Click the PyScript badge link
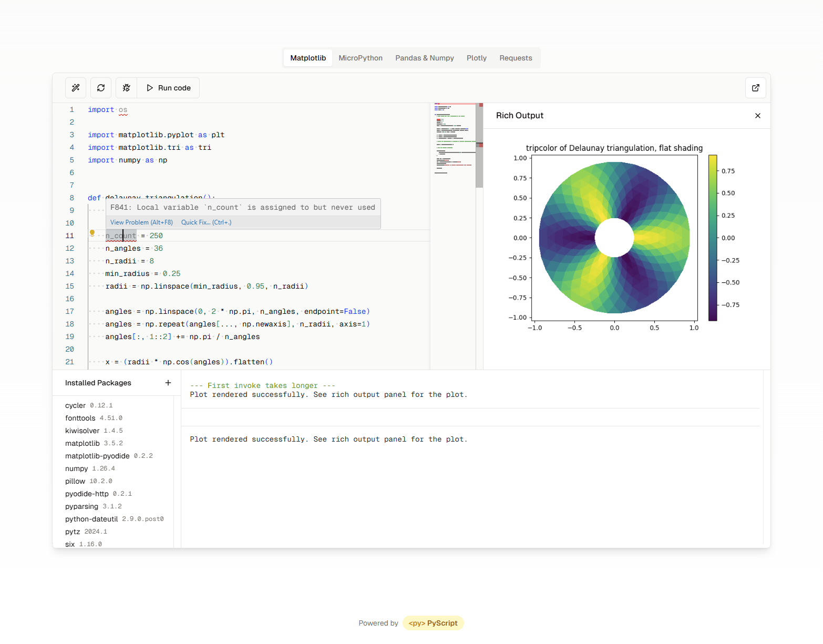The width and height of the screenshot is (823, 644). pos(433,623)
